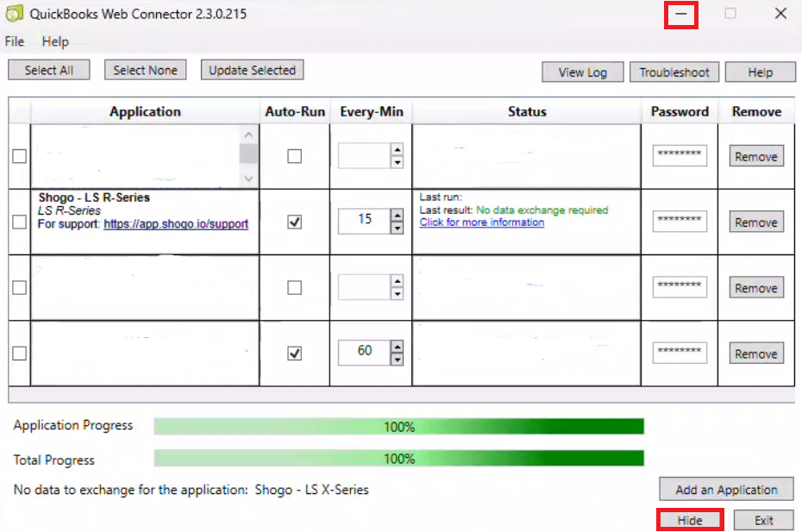Viewport: 802px width, 532px height.
Task: Click the Every-Min up arrow in the third row
Action: coord(397,281)
